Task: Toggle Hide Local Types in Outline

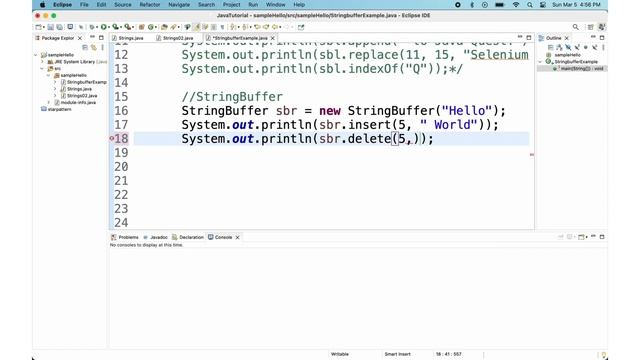Action: [595, 47]
